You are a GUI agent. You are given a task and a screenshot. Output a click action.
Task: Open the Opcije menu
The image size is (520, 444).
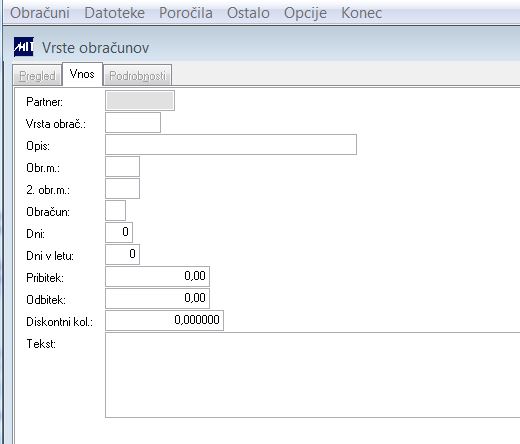coord(305,14)
